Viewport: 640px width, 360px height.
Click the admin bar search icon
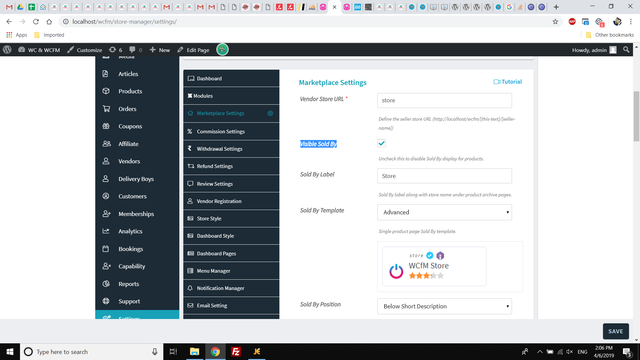pos(626,50)
